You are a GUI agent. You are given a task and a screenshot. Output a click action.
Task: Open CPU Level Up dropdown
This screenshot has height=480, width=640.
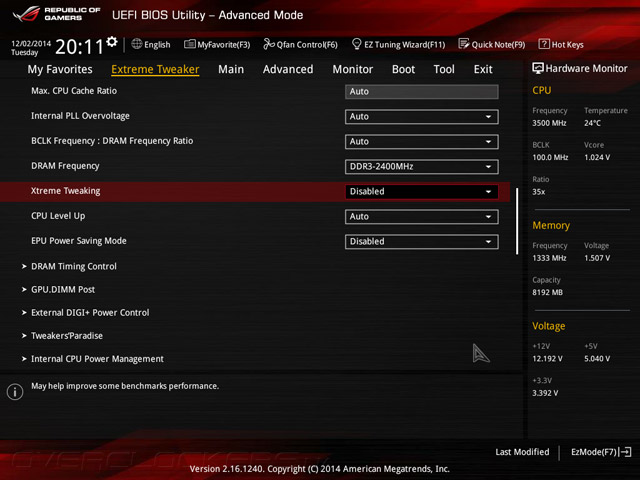(422, 217)
